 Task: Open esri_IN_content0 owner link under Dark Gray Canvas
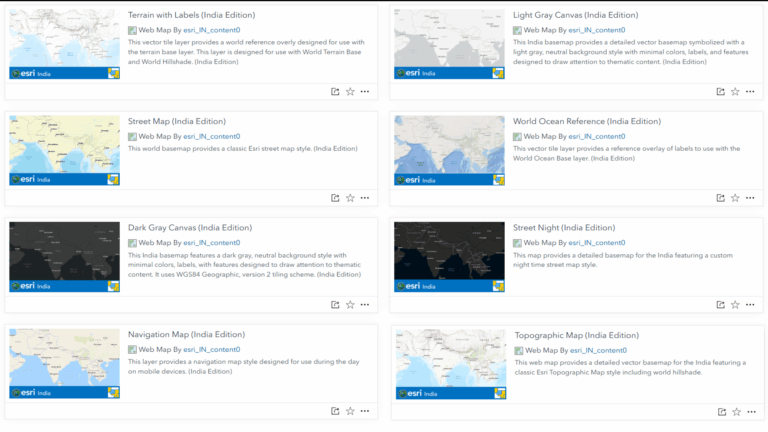click(212, 242)
